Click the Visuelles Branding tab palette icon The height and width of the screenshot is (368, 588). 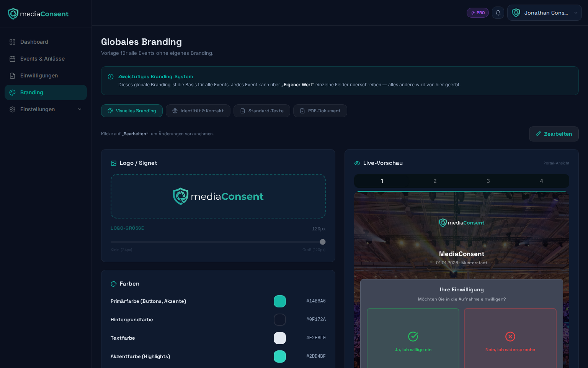[110, 111]
